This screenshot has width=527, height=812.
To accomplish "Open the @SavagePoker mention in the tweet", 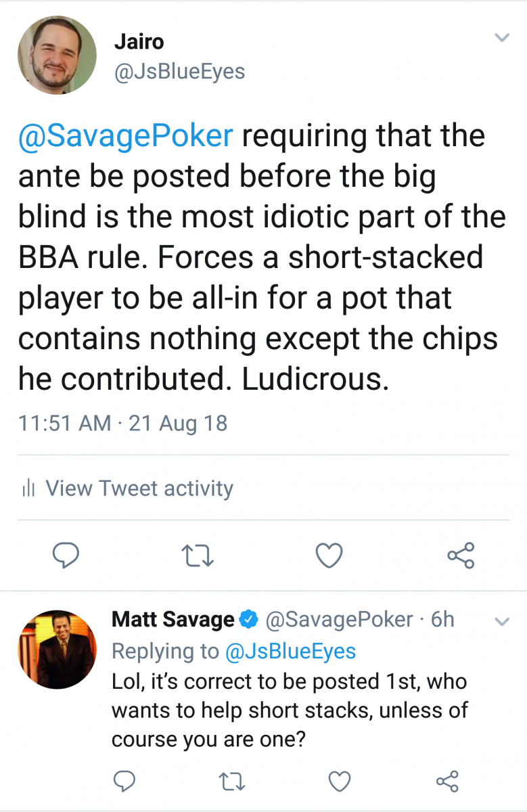I will click(126, 136).
